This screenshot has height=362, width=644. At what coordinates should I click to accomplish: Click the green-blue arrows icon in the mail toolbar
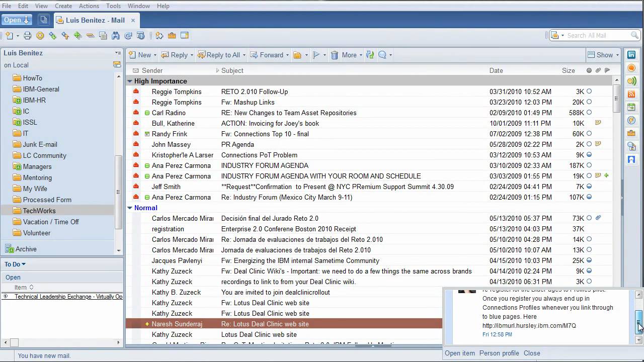coord(370,55)
